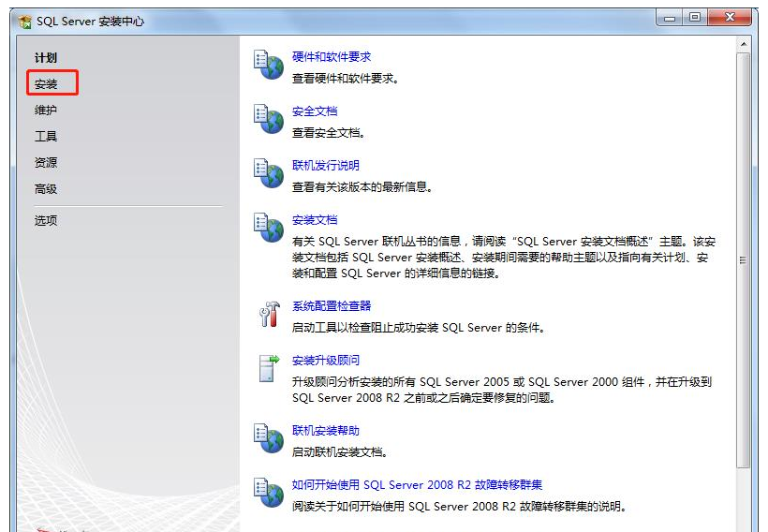
Task: Launch 安装升级顾问
Action: click(x=326, y=361)
